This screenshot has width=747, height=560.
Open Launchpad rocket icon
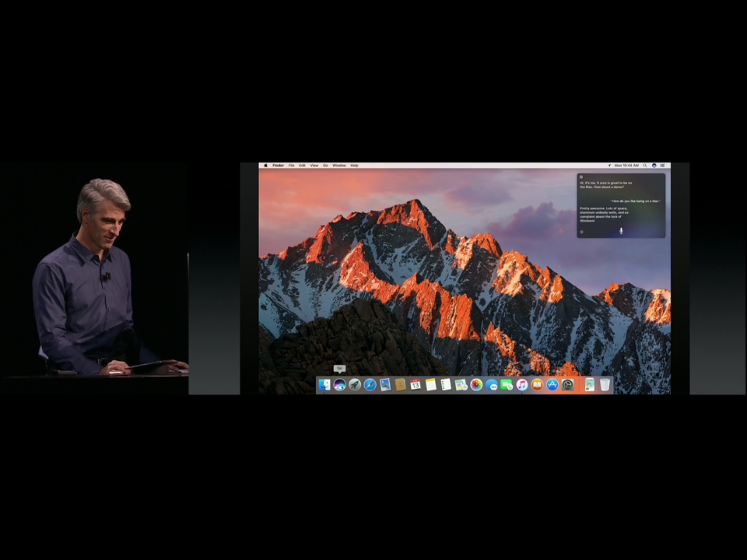coord(355,385)
